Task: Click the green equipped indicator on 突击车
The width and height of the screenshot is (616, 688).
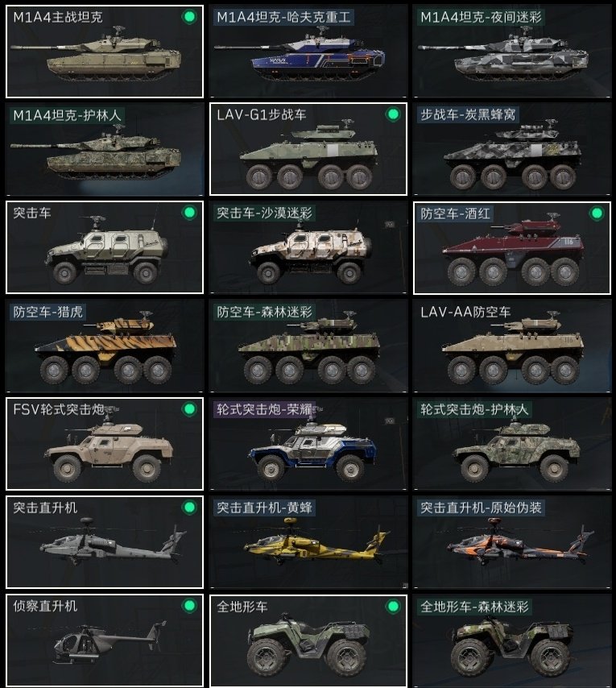Action: tap(189, 213)
